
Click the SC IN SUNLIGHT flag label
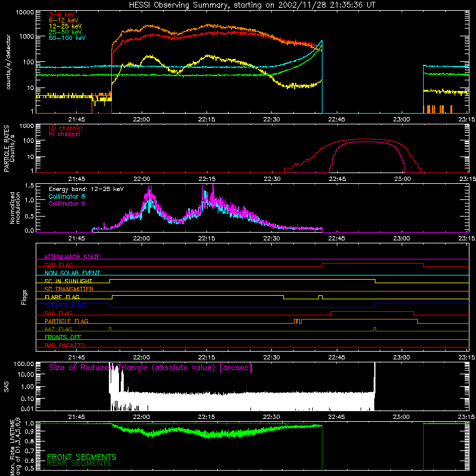click(68, 281)
